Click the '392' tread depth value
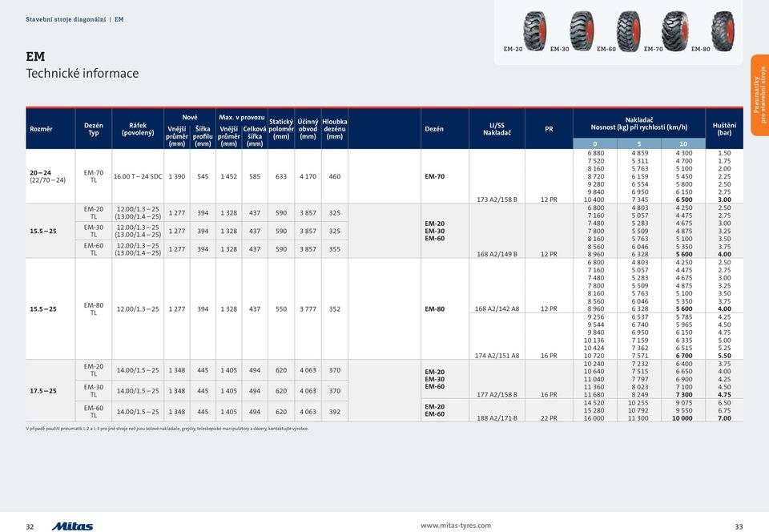 pos(335,412)
